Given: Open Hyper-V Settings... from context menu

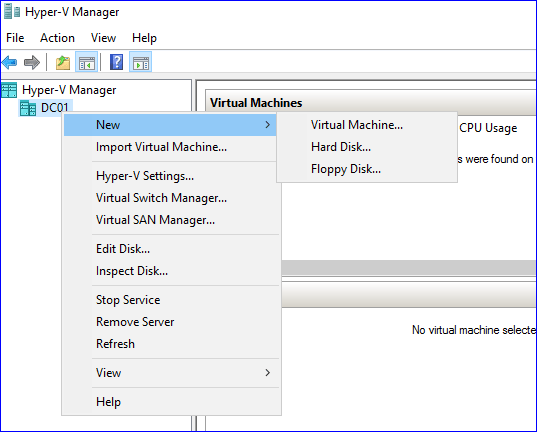Looking at the screenshot, I should point(171,176).
